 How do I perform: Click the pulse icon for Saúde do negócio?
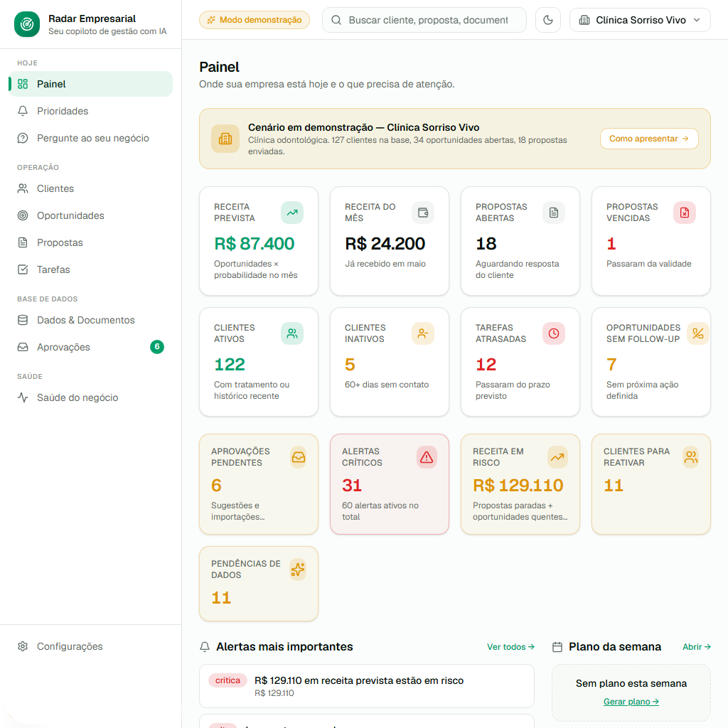coord(23,397)
